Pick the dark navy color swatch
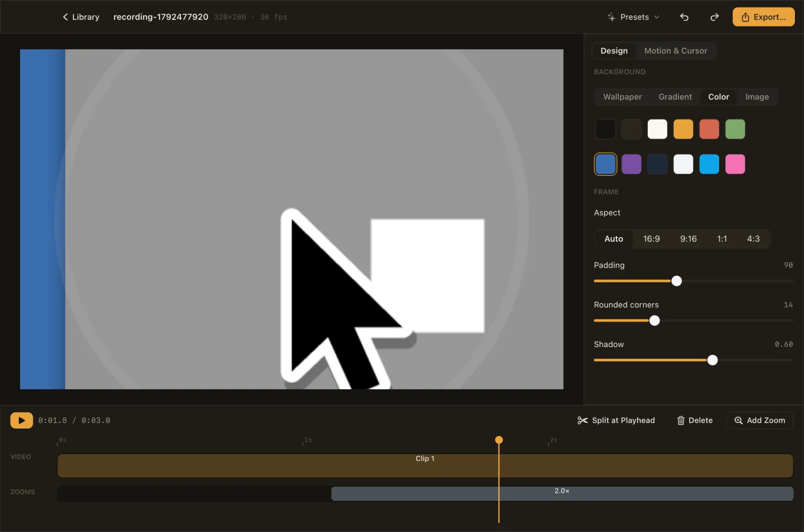 [657, 164]
